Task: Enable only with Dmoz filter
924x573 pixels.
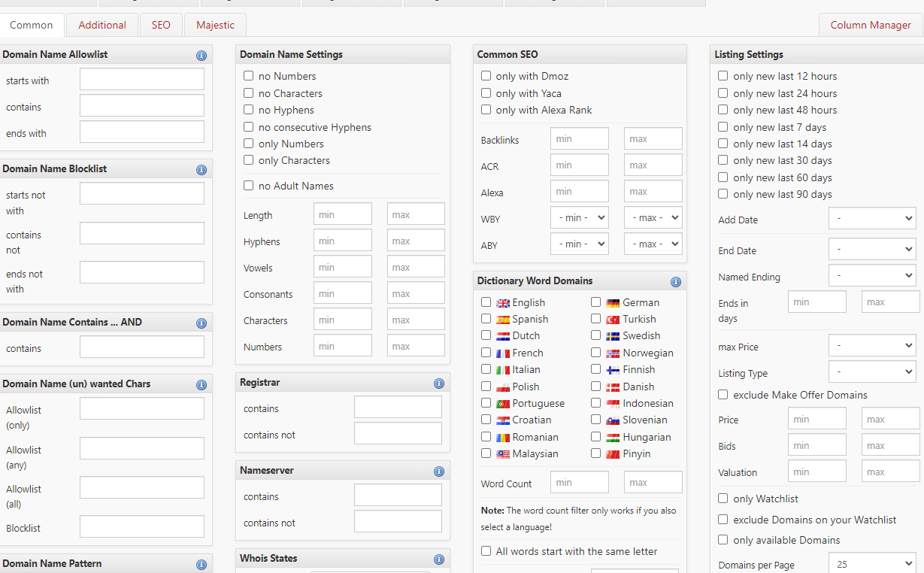Action: click(x=486, y=76)
